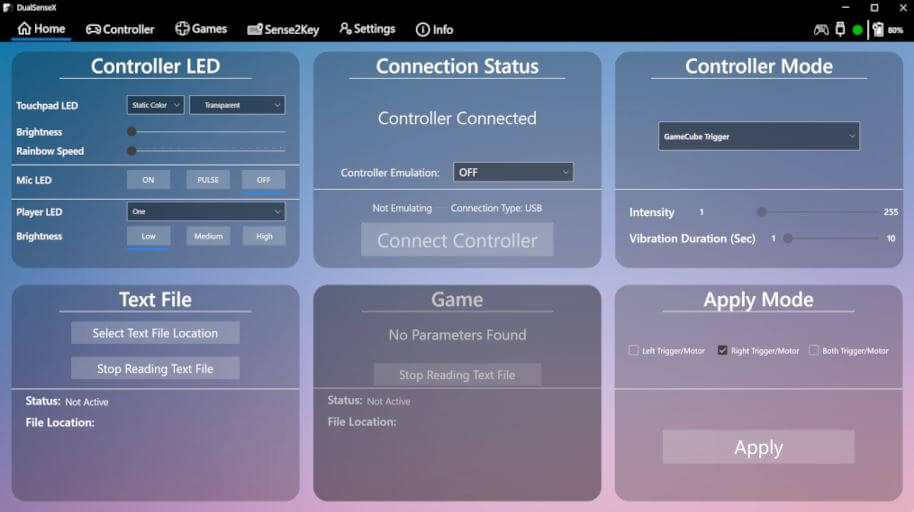Click the Rainbow Speed slider handle
Viewport: 914px width, 512px height.
132,151
